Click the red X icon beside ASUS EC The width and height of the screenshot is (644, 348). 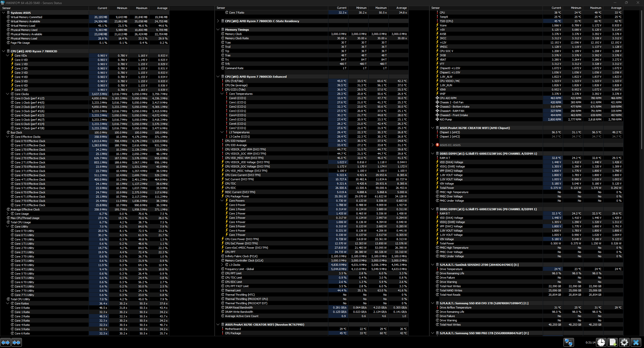pos(437,145)
